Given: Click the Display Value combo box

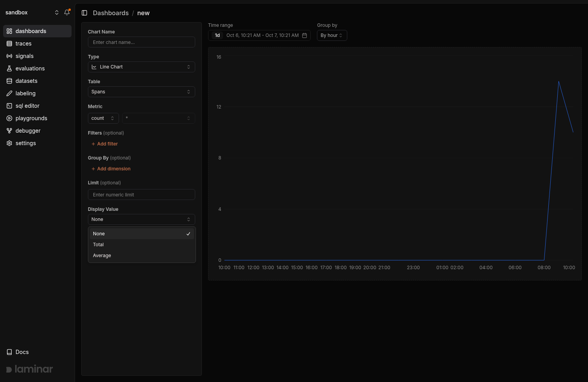Looking at the screenshot, I should point(142,219).
